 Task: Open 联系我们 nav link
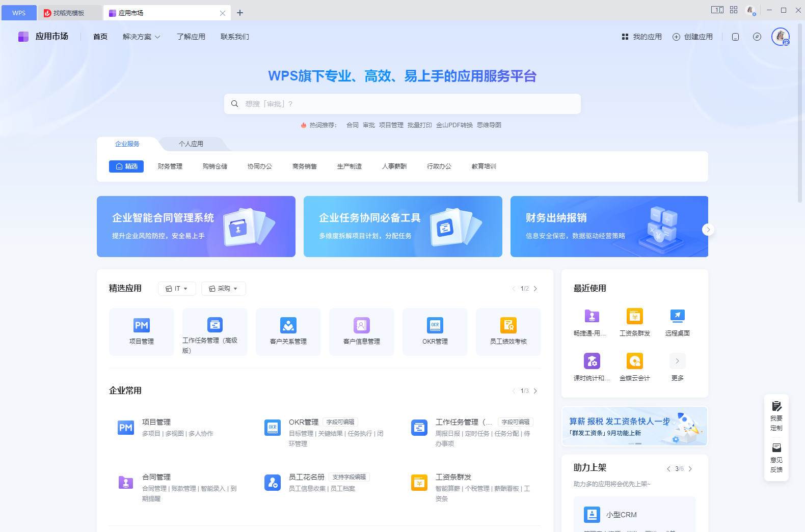point(235,37)
